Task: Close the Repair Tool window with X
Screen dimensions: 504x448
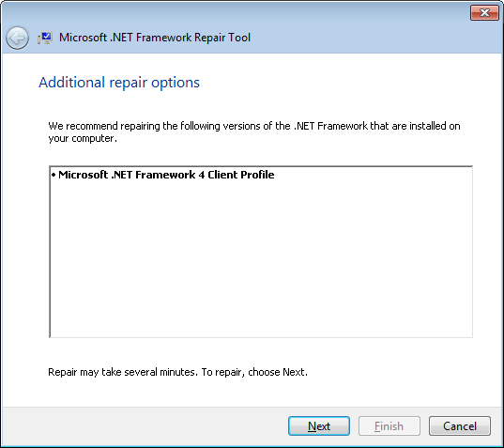Action: pyautogui.click(x=484, y=12)
